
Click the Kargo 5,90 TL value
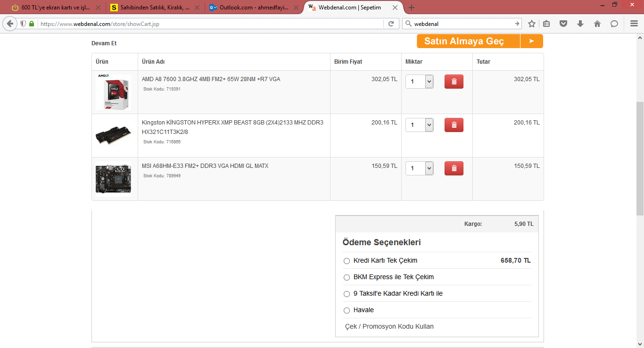coord(524,224)
